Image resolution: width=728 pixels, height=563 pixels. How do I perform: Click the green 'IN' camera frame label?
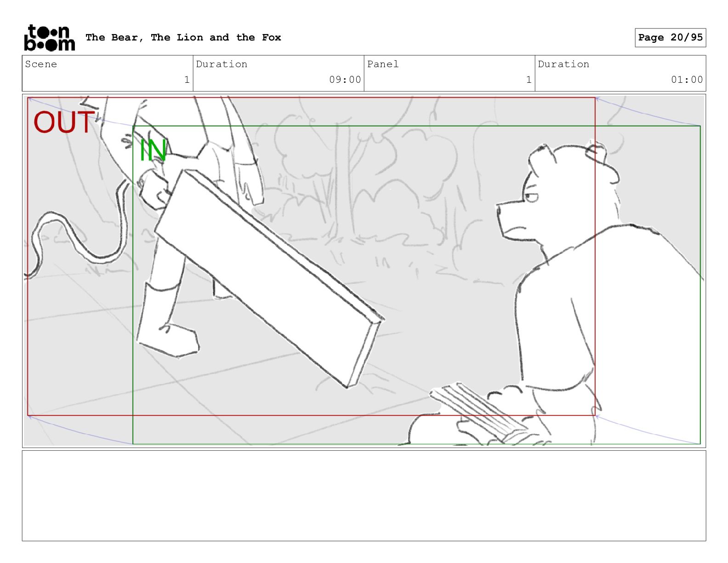[x=153, y=150]
